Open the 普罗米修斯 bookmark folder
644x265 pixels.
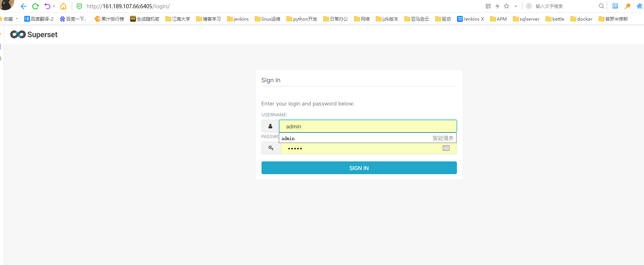[613, 19]
